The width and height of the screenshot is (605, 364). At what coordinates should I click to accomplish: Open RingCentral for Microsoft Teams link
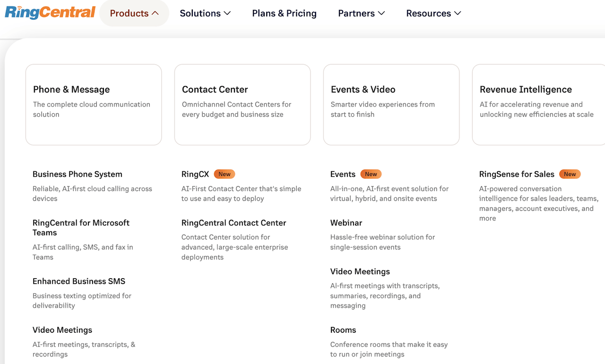pyautogui.click(x=81, y=228)
